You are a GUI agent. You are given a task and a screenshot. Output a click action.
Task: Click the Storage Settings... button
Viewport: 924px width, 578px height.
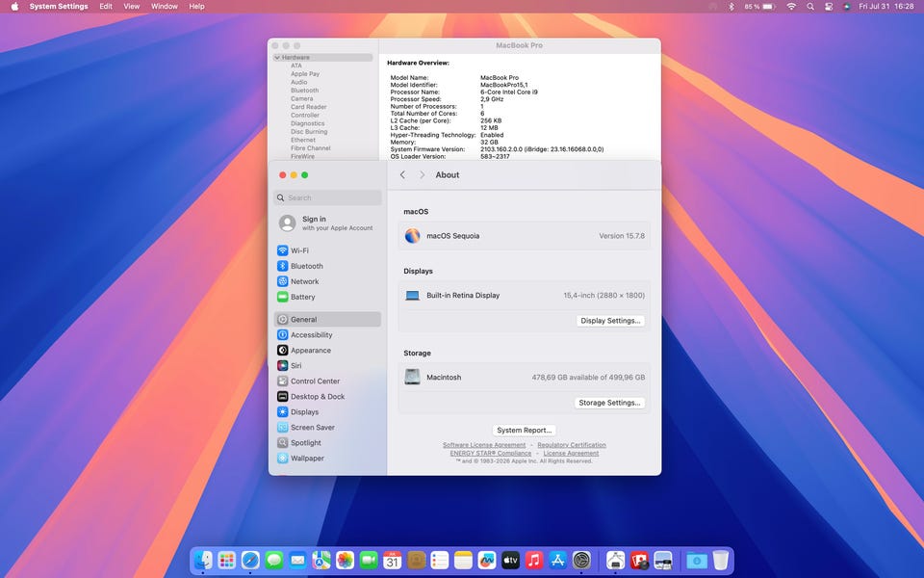pos(609,403)
